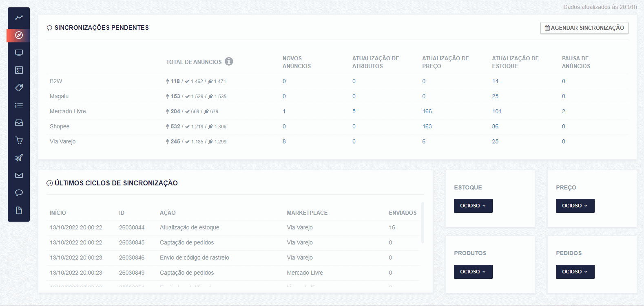Open the monitor screen sidebar icon
The width and height of the screenshot is (644, 306).
[19, 53]
